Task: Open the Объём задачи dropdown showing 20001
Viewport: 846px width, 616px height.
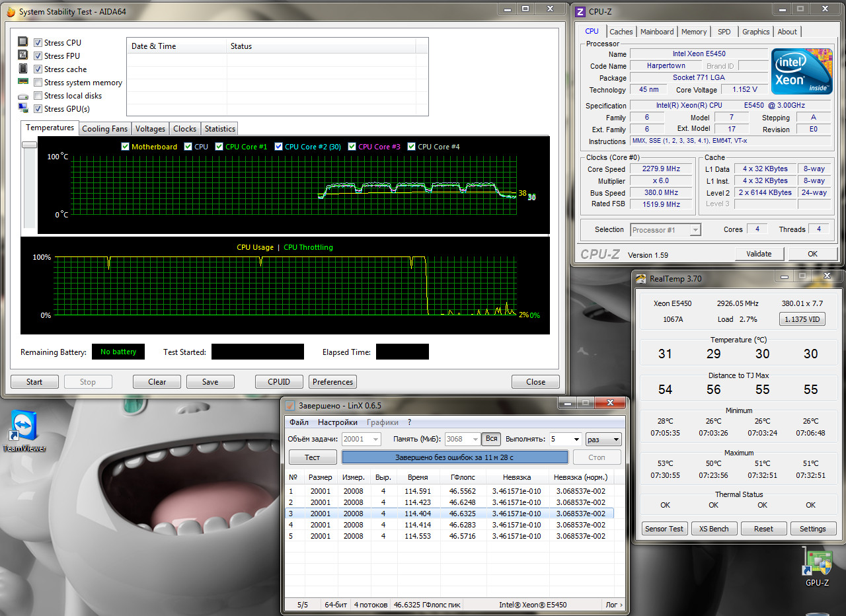Action: click(362, 439)
